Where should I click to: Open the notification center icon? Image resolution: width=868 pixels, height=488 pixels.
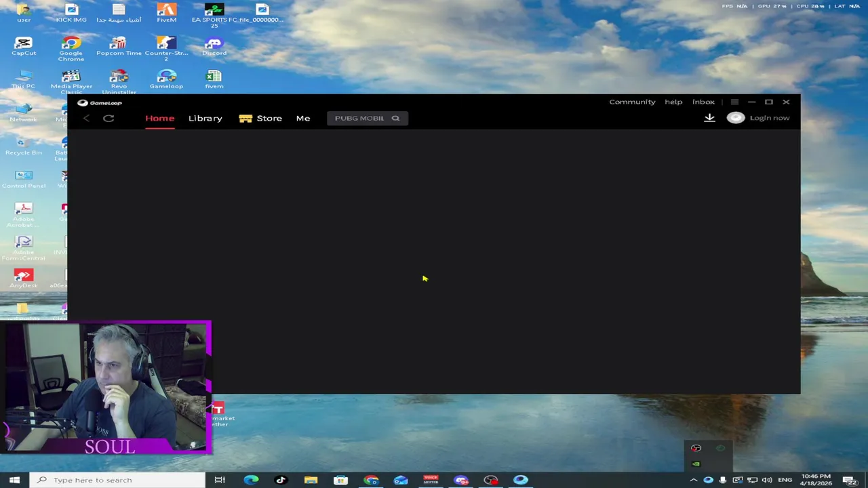tap(850, 480)
